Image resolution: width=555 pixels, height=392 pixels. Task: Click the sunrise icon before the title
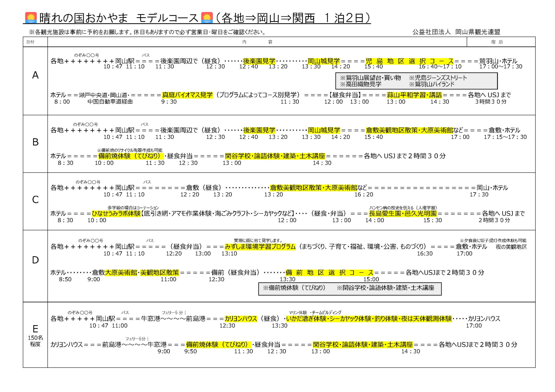coord(31,17)
